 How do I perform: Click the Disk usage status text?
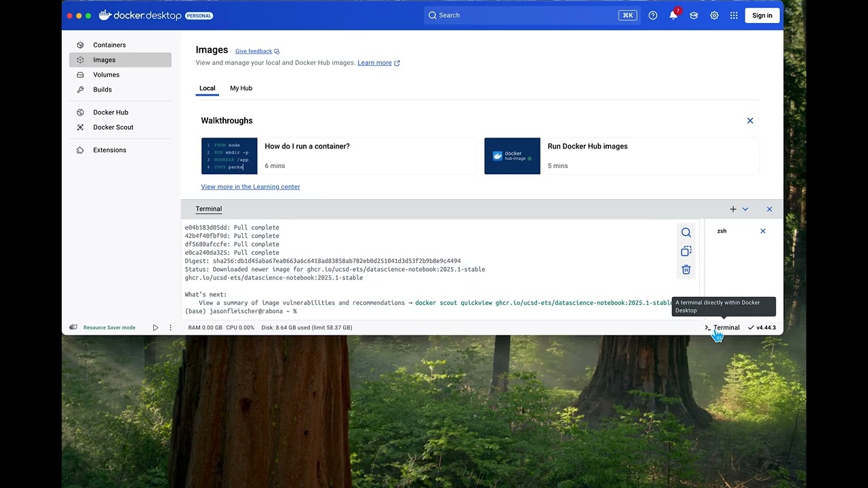pos(307,328)
